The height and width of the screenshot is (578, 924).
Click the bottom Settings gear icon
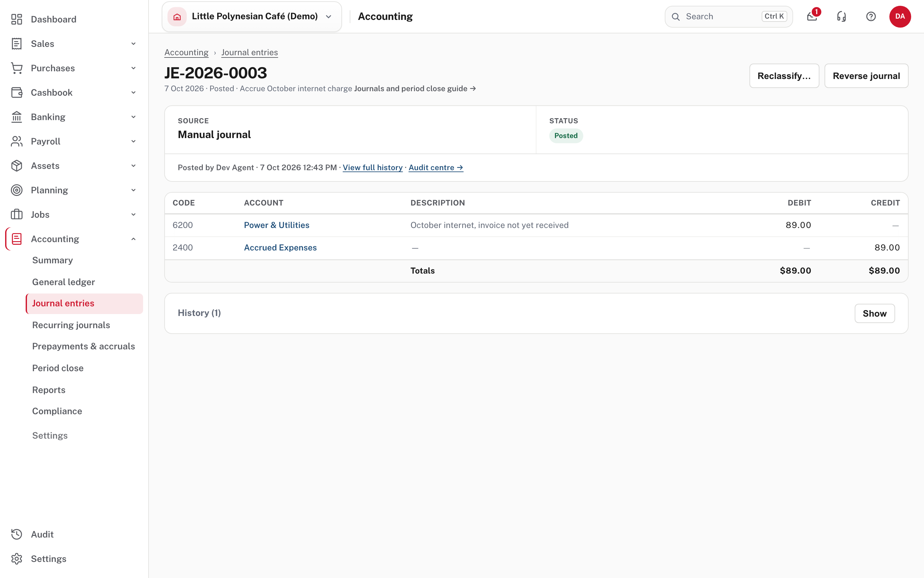coord(16,559)
